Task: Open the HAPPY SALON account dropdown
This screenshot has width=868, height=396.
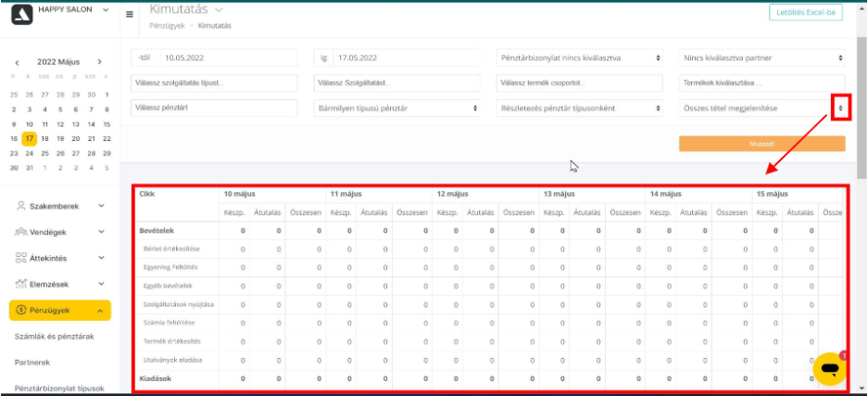Action: pyautogui.click(x=106, y=10)
